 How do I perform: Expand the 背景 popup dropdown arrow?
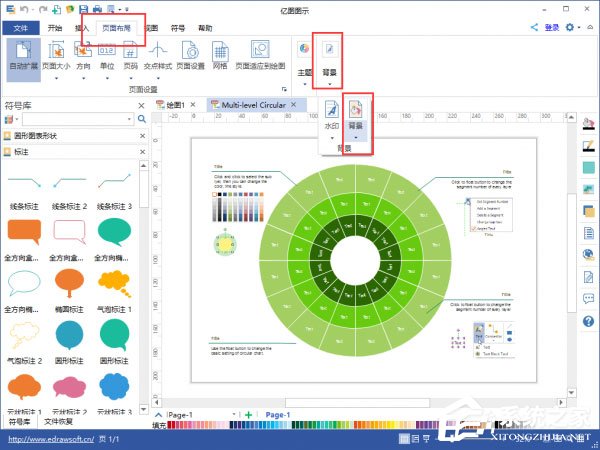(x=356, y=138)
